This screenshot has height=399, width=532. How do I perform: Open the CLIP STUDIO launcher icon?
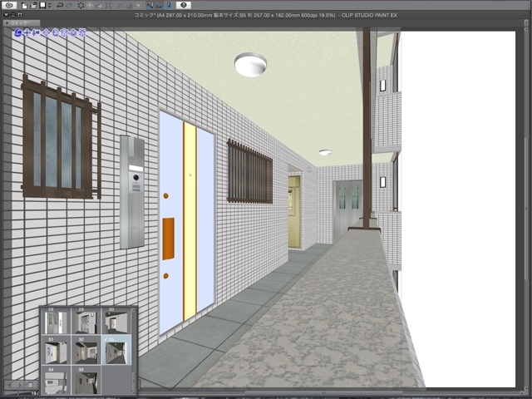click(x=9, y=5)
